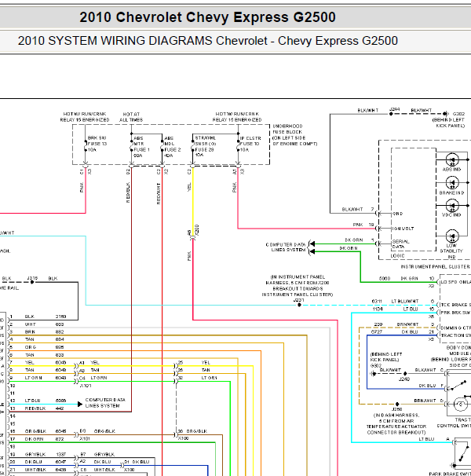471x476 pixels.
Task: Click IN DASH HARNESS location note
Action: [396, 423]
